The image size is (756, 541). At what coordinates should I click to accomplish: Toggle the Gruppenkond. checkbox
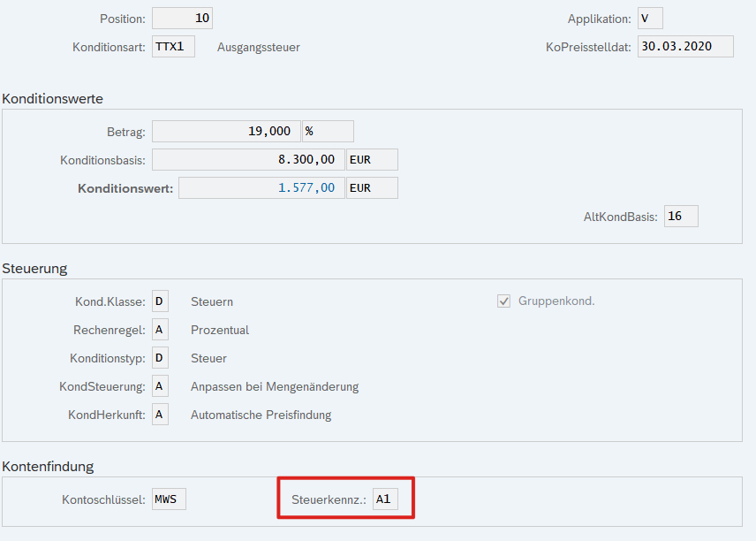click(x=503, y=301)
